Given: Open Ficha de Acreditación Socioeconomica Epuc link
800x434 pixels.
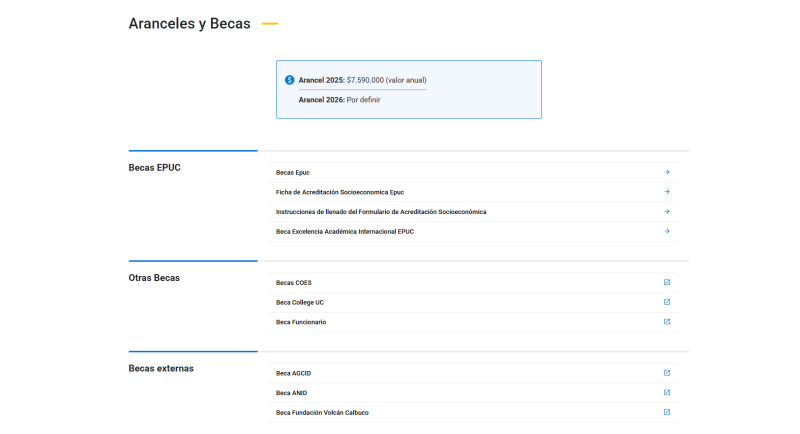Looking at the screenshot, I should tap(340, 192).
